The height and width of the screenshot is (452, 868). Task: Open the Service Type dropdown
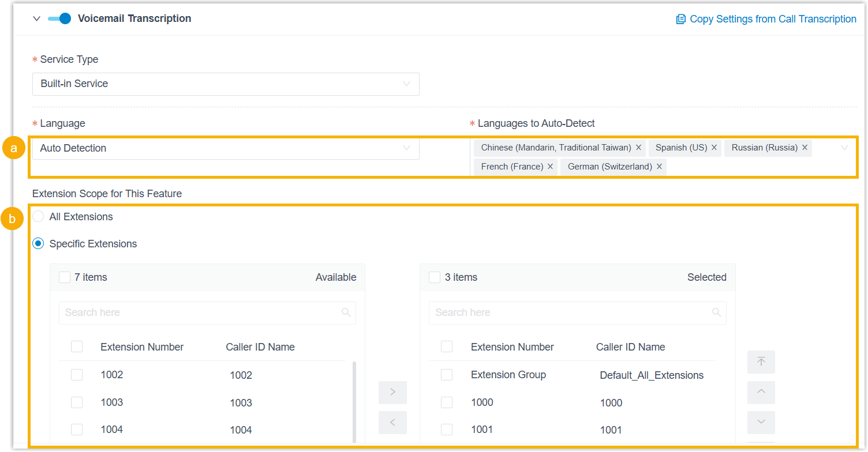(x=226, y=84)
